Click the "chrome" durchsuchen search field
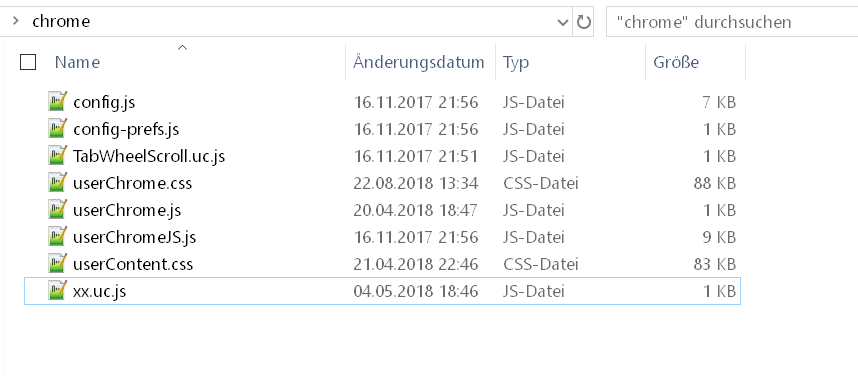Image resolution: width=858 pixels, height=376 pixels. [x=732, y=22]
